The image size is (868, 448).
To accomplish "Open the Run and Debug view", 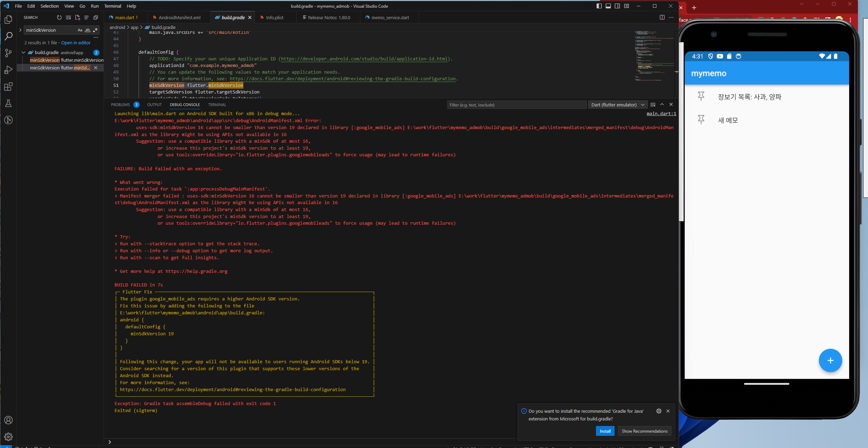I will pos(8,70).
